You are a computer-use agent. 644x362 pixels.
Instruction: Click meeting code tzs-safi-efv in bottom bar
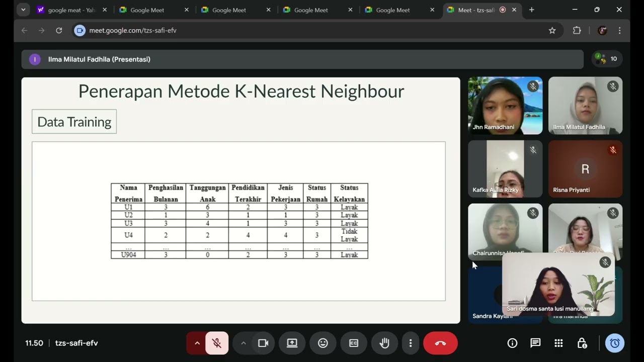76,343
